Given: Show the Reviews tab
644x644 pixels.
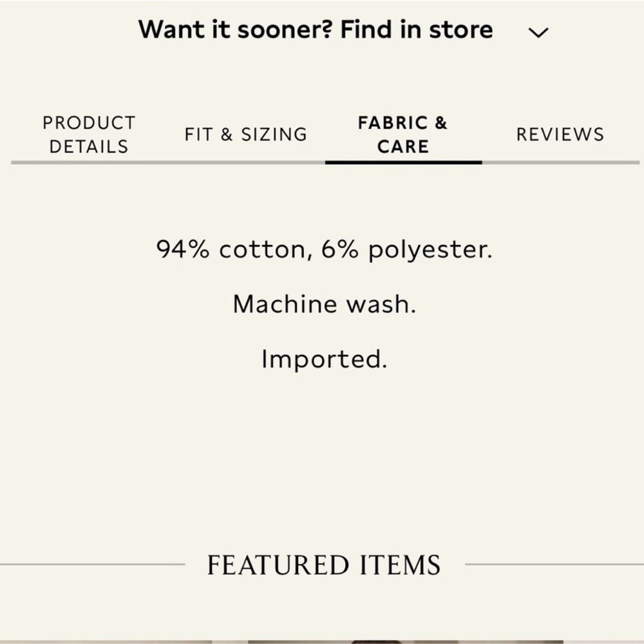Looking at the screenshot, I should (x=560, y=134).
